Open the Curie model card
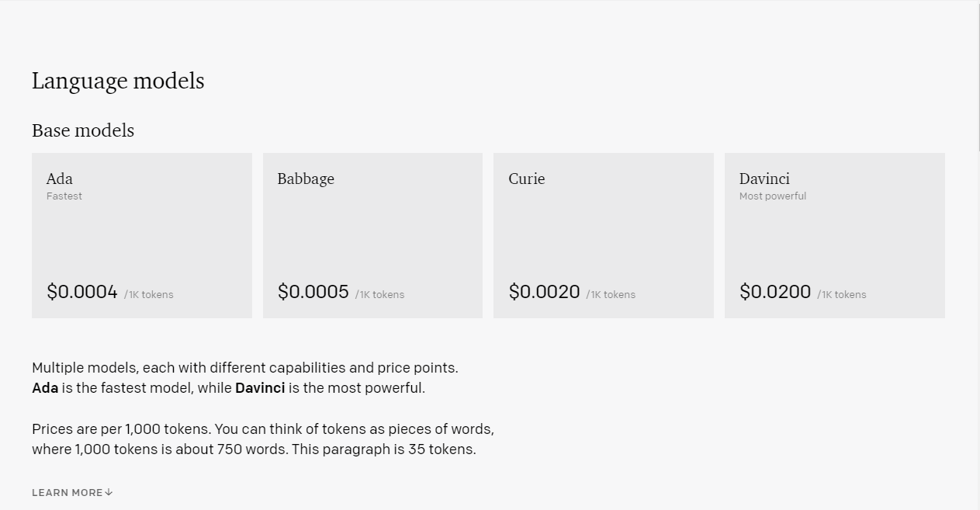Screen dimensions: 980x510 604,235
